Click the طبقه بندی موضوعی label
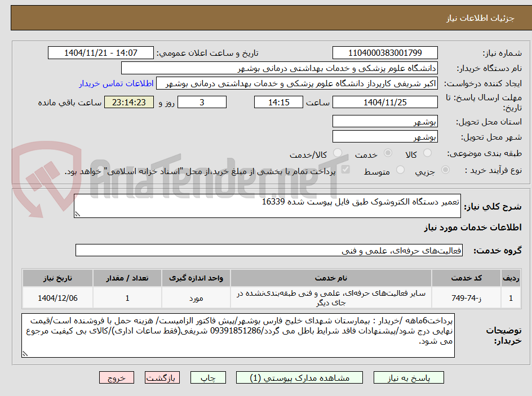 pos(485,154)
